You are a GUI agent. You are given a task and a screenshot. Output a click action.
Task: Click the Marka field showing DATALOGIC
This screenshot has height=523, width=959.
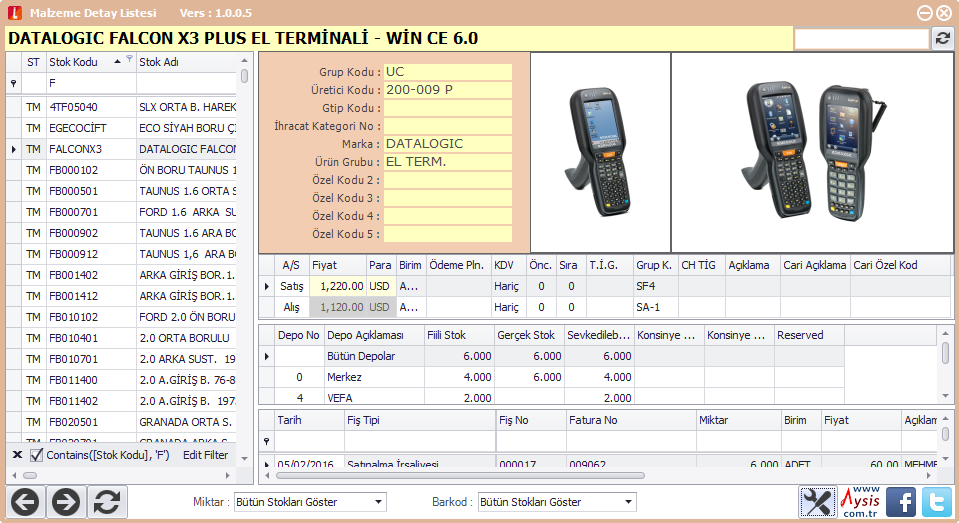pyautogui.click(x=448, y=144)
